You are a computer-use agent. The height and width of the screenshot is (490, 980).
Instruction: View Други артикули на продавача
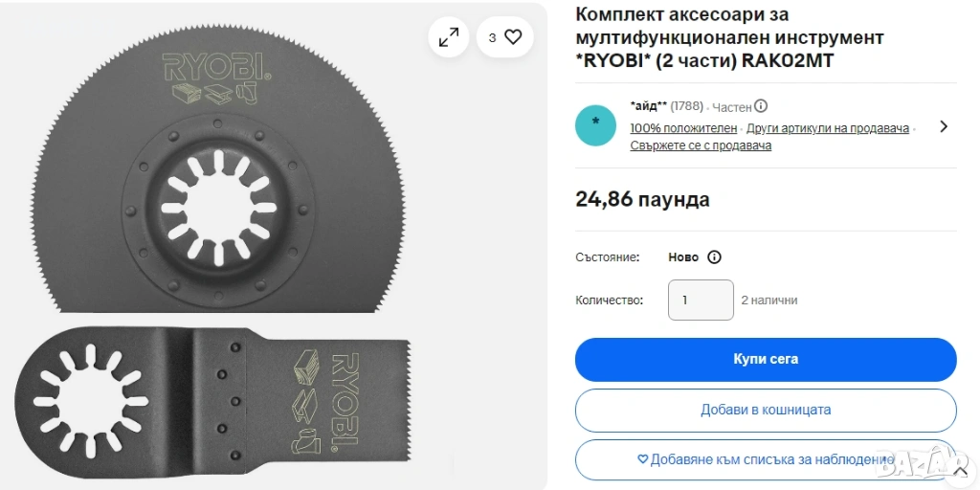(828, 128)
